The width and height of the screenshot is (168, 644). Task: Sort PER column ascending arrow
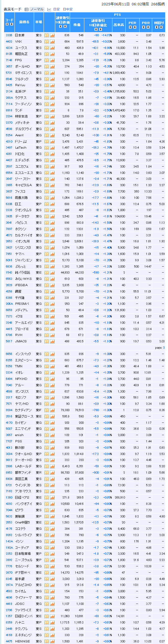pyautogui.click(x=130, y=27)
